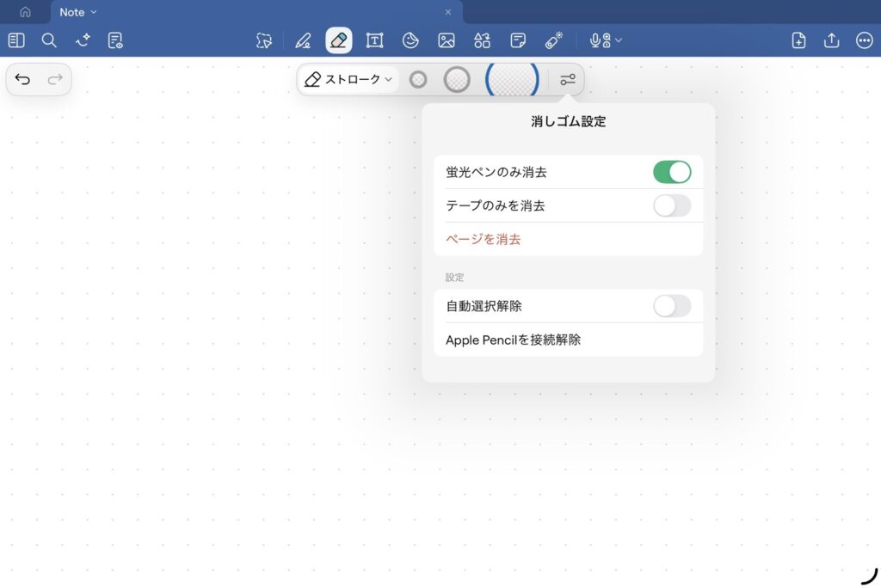Tap Apple Pencilを接続解除 option
Image resolution: width=881 pixels, height=588 pixels.
513,340
